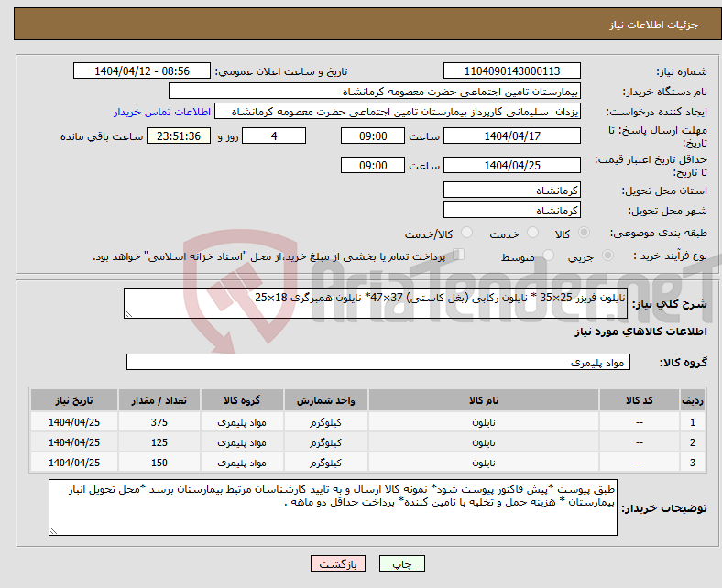Screen dimensions: 722x588
Task: Click the کد کالا column header
Action: (x=640, y=400)
